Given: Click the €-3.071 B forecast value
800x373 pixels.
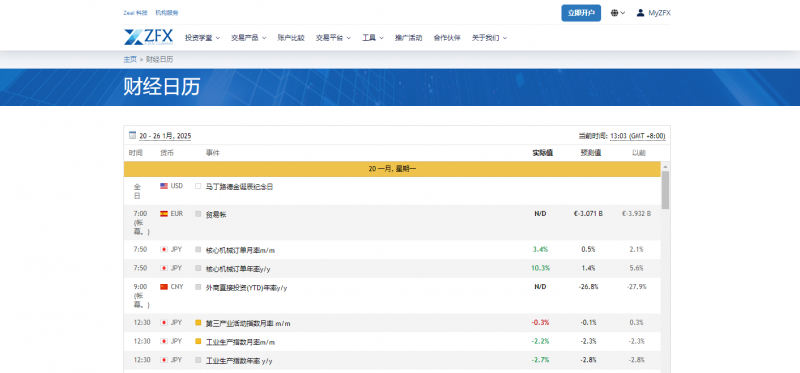Looking at the screenshot, I should (x=588, y=214).
